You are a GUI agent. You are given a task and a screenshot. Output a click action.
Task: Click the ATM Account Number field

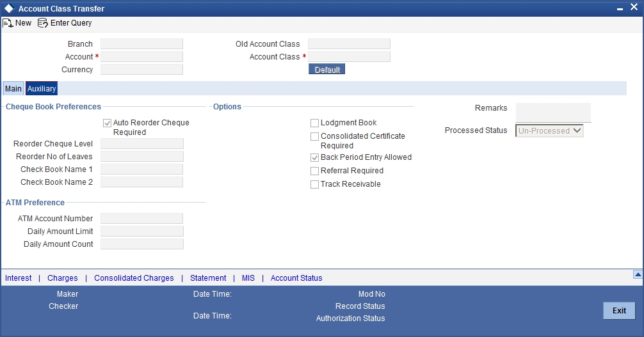click(141, 218)
